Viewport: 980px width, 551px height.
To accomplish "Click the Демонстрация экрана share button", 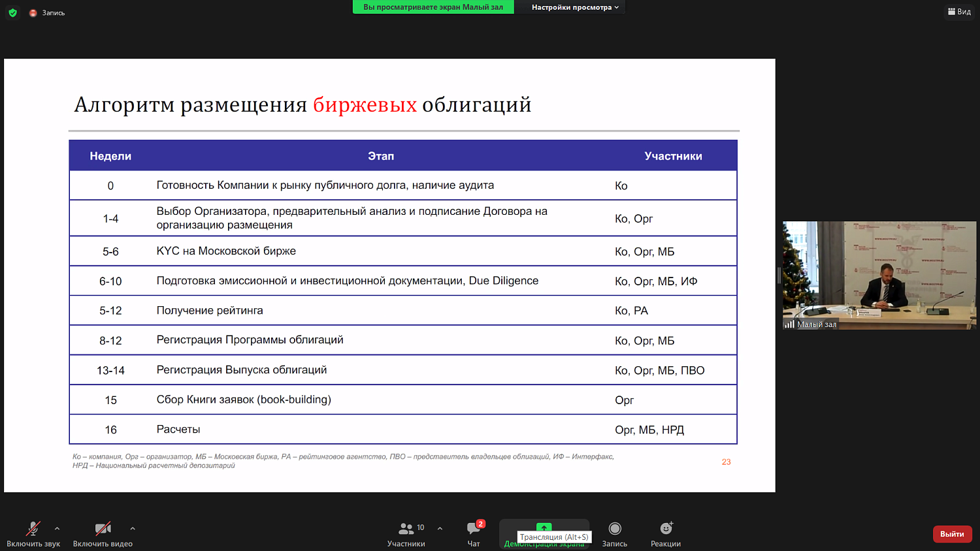I will pyautogui.click(x=544, y=534).
